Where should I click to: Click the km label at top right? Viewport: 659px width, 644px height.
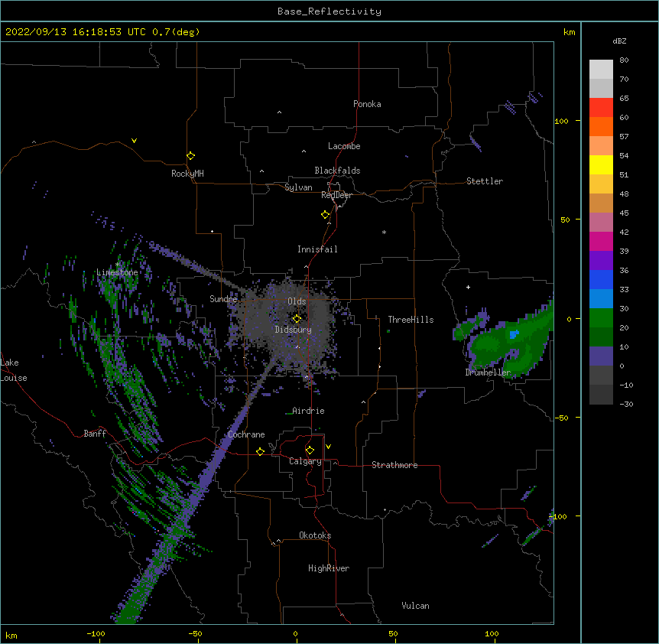pyautogui.click(x=569, y=32)
